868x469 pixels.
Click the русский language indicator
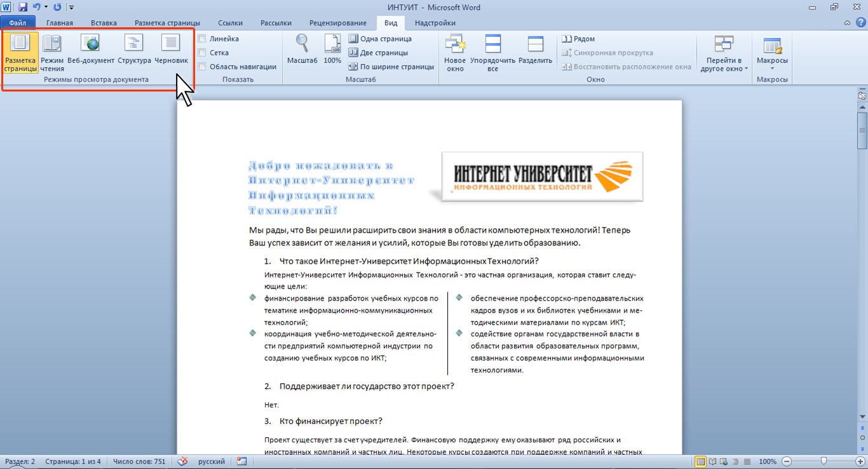click(x=212, y=461)
